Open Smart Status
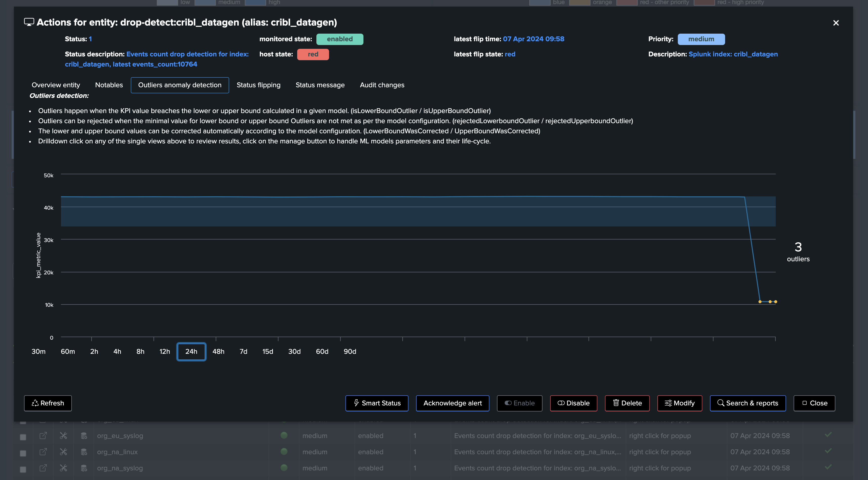 click(x=377, y=403)
